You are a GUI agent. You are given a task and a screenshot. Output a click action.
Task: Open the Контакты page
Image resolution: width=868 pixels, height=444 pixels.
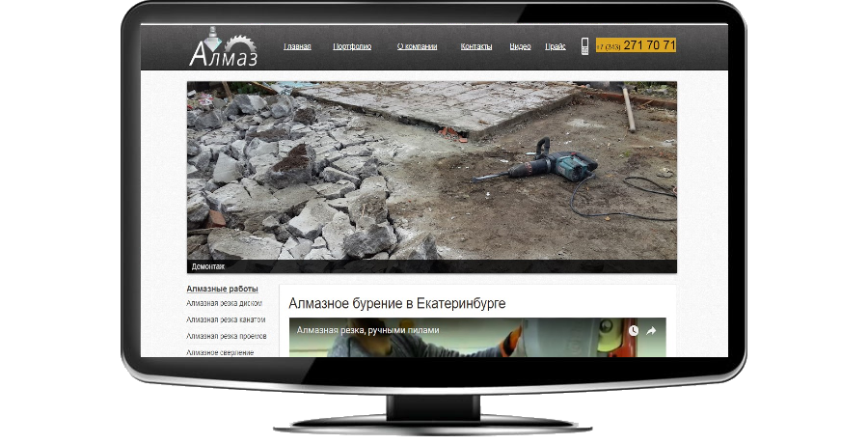pyautogui.click(x=476, y=46)
